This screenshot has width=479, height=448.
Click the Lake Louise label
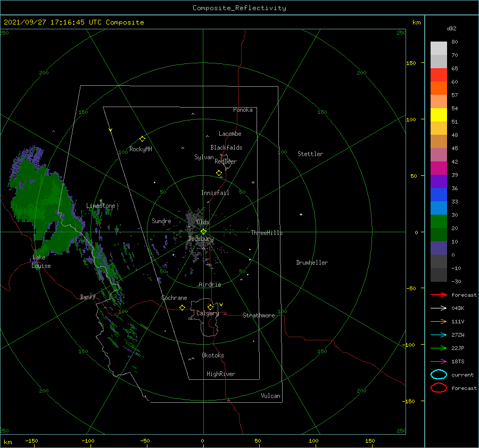pyautogui.click(x=41, y=262)
